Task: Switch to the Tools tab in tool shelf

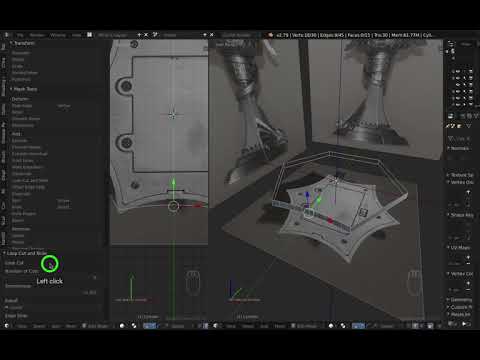Action: click(x=3, y=46)
